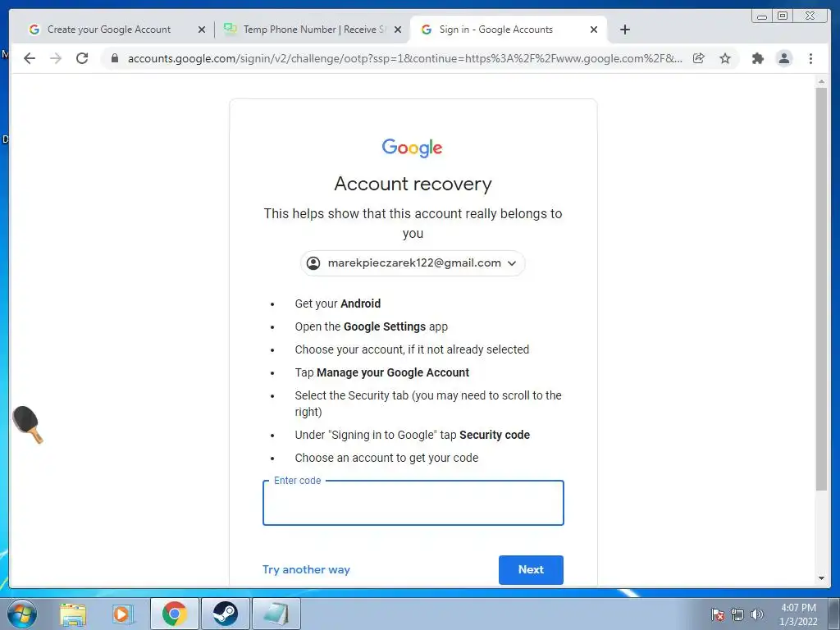Click 'Choose your account, if it not already selected'

(x=412, y=349)
